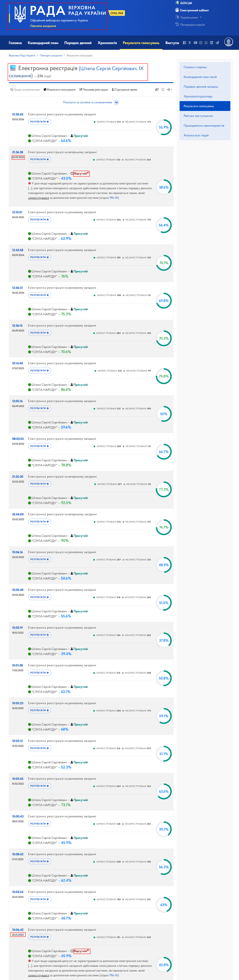Click the copy windows icon in toolbar
The width and height of the screenshot is (239, 980).
click(x=156, y=90)
